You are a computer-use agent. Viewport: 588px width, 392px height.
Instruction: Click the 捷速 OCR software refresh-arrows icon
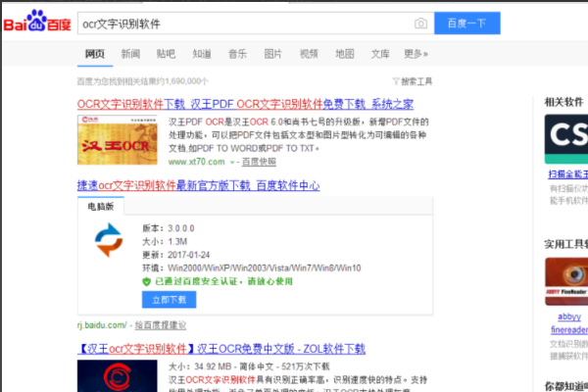point(109,240)
